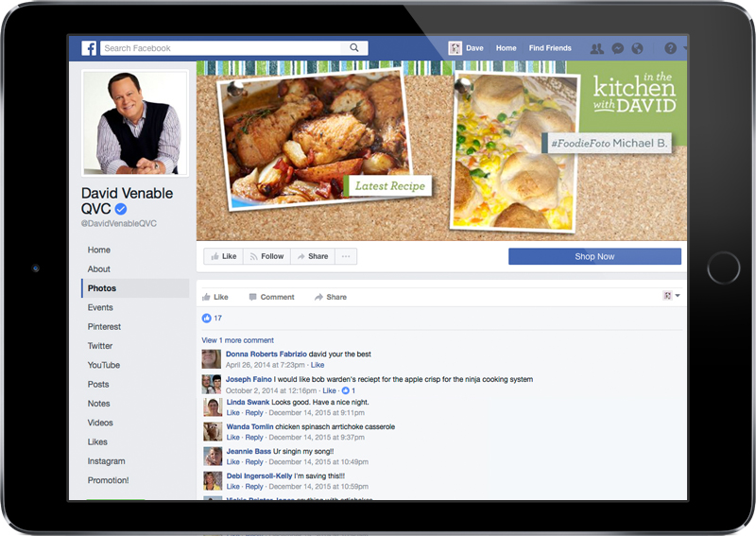Share the page using Share button
Viewport: 756px width, 536px height.
click(x=313, y=256)
